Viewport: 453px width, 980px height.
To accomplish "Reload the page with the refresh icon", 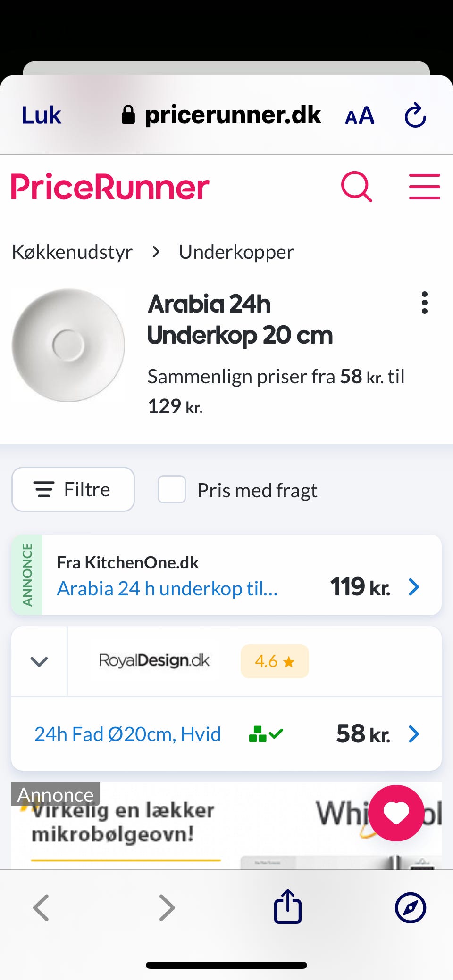I will pyautogui.click(x=415, y=115).
